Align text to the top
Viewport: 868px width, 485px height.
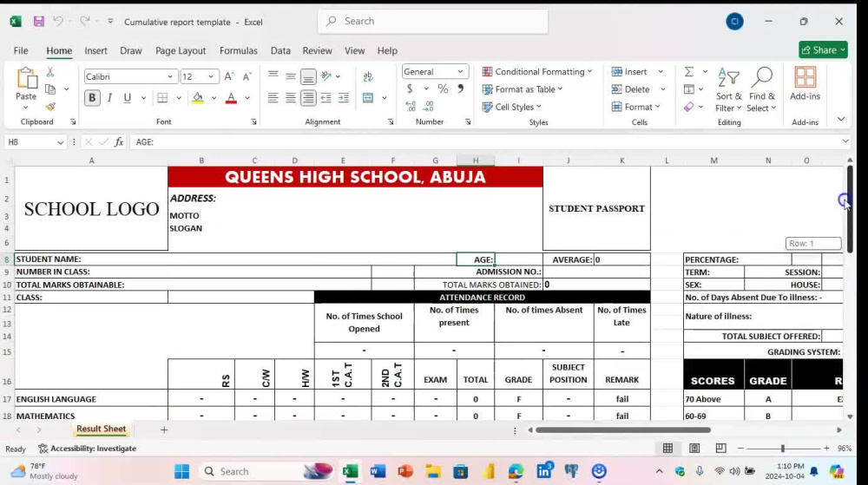tap(273, 75)
